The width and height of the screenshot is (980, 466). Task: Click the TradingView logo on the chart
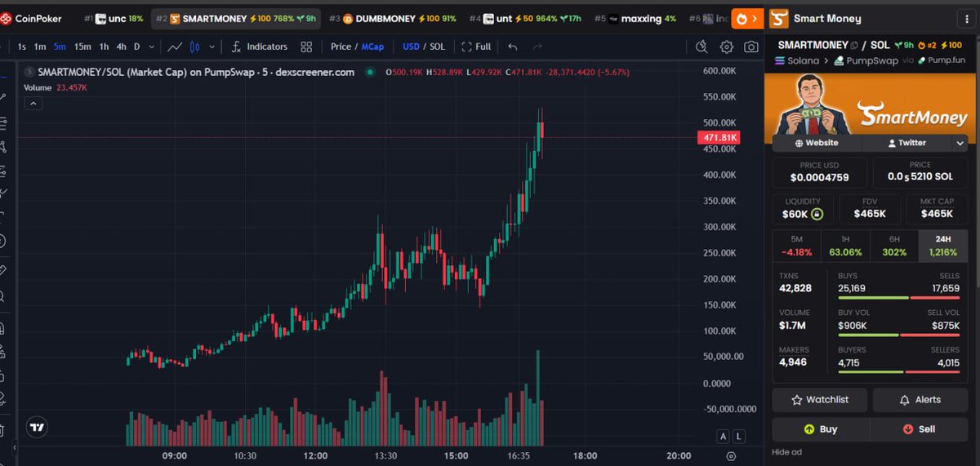click(x=36, y=427)
